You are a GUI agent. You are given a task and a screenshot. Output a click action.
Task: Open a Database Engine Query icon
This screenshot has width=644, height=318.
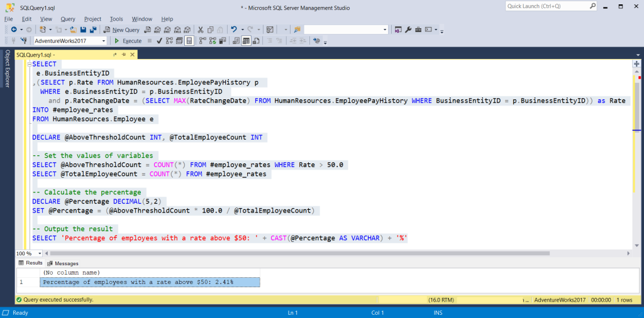147,30
